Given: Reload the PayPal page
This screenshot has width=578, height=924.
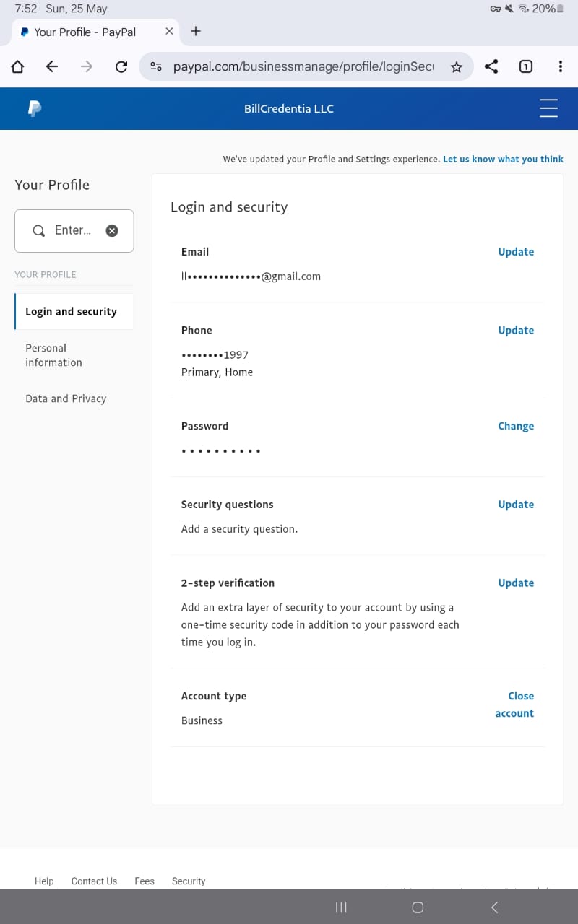Looking at the screenshot, I should (x=121, y=67).
